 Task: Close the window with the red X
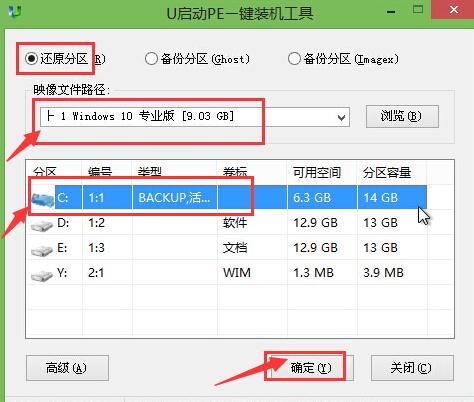453,10
